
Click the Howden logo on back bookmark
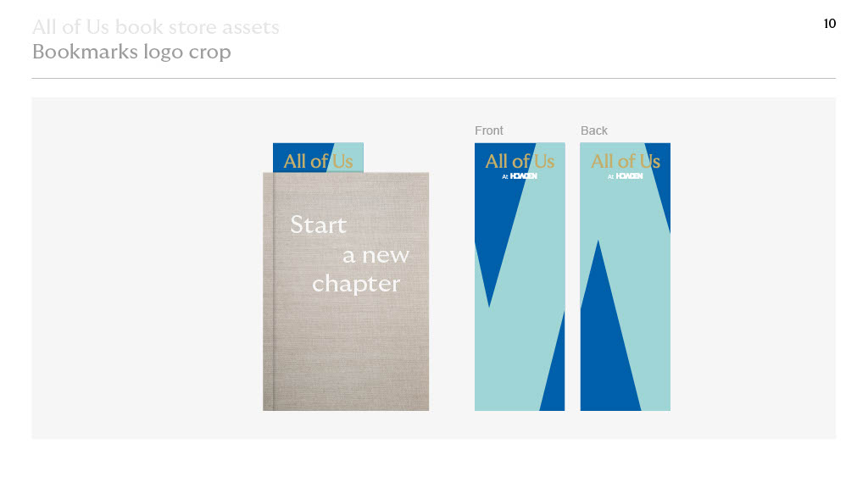[x=625, y=176]
